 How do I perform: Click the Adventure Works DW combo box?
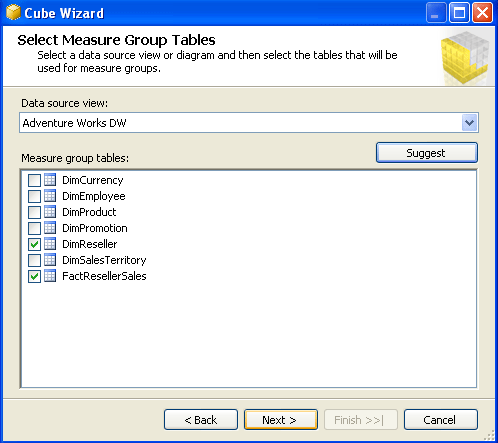[x=249, y=123]
